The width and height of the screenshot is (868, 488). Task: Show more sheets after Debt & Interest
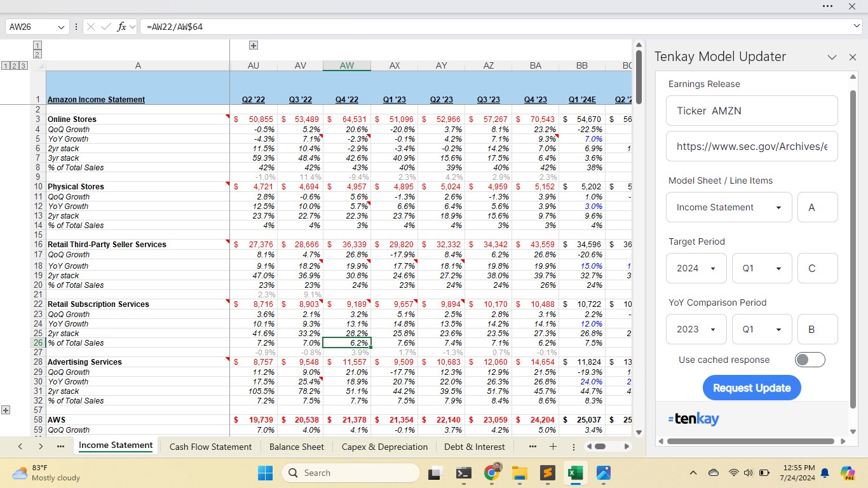pos(532,447)
